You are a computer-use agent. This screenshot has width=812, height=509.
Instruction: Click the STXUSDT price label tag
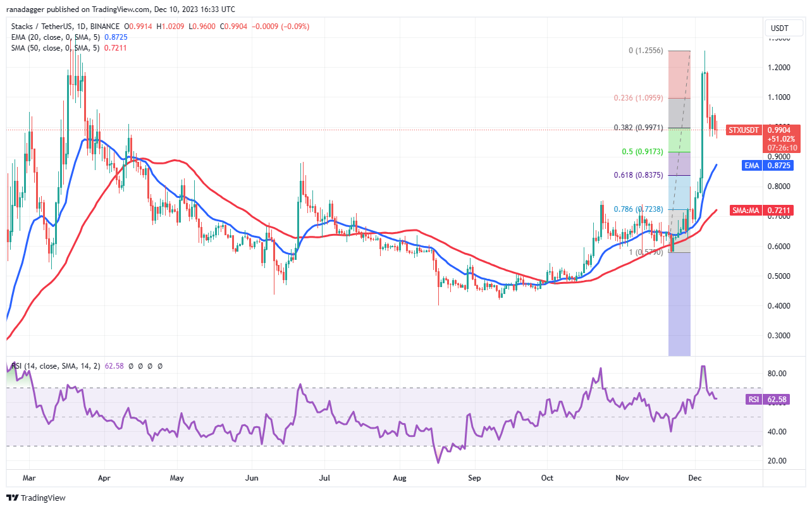[x=744, y=130]
